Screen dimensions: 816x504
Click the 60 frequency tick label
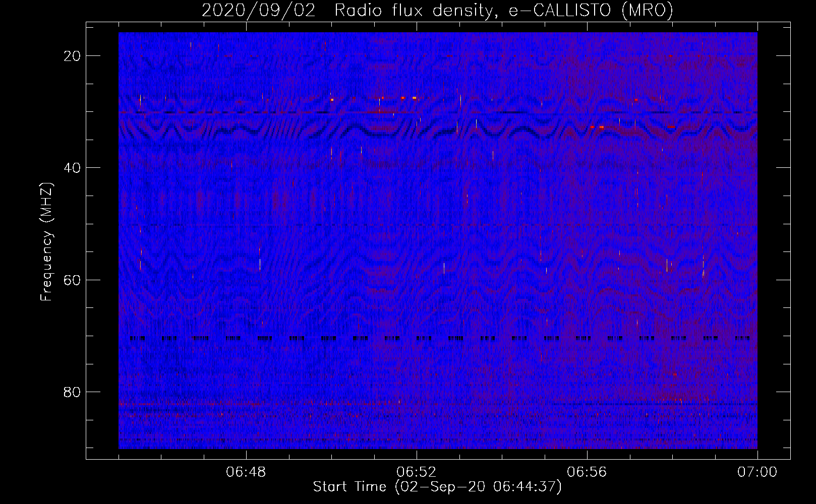(73, 280)
